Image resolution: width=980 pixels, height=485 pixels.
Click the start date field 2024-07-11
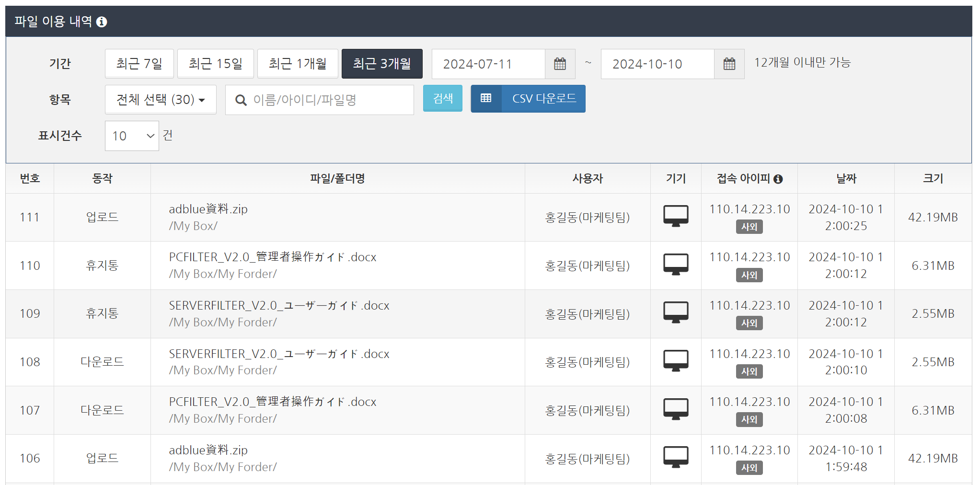pyautogui.click(x=488, y=64)
